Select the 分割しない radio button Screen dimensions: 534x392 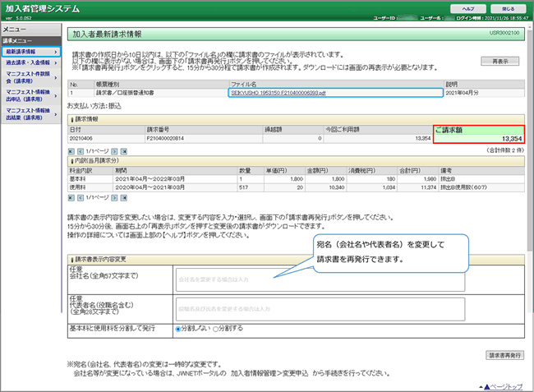pos(177,329)
